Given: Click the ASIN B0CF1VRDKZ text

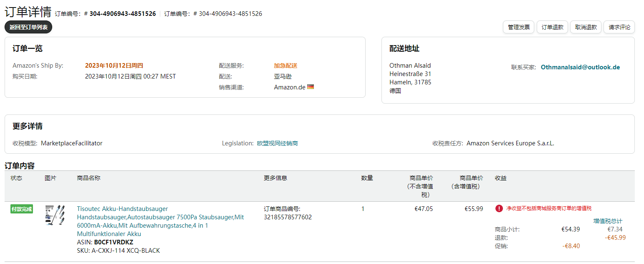Looking at the screenshot, I should click(x=114, y=242).
